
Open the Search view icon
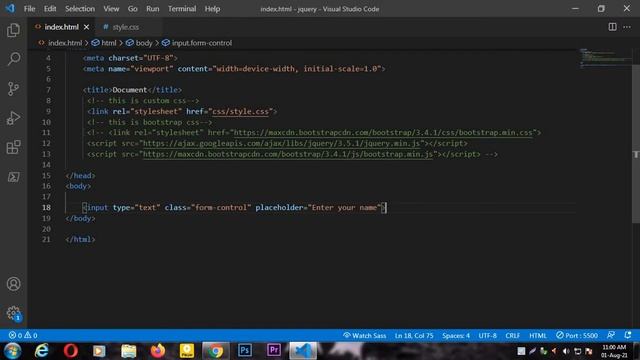(x=13, y=59)
